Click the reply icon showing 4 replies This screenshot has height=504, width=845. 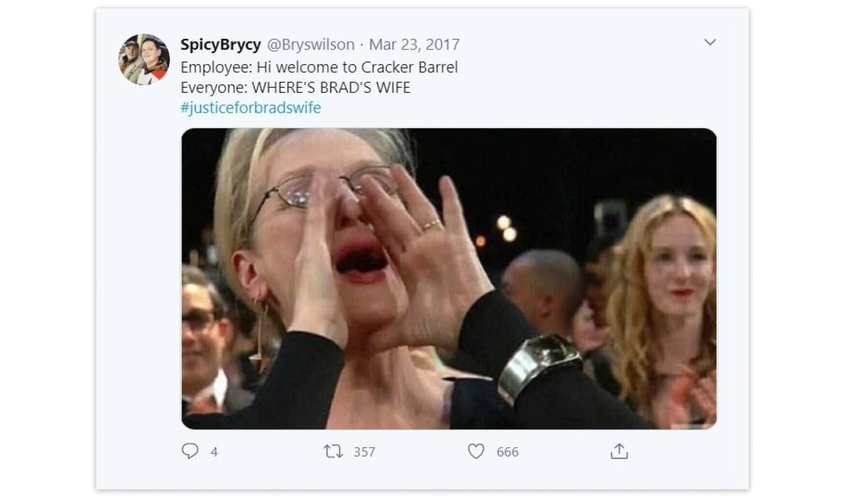point(191,451)
